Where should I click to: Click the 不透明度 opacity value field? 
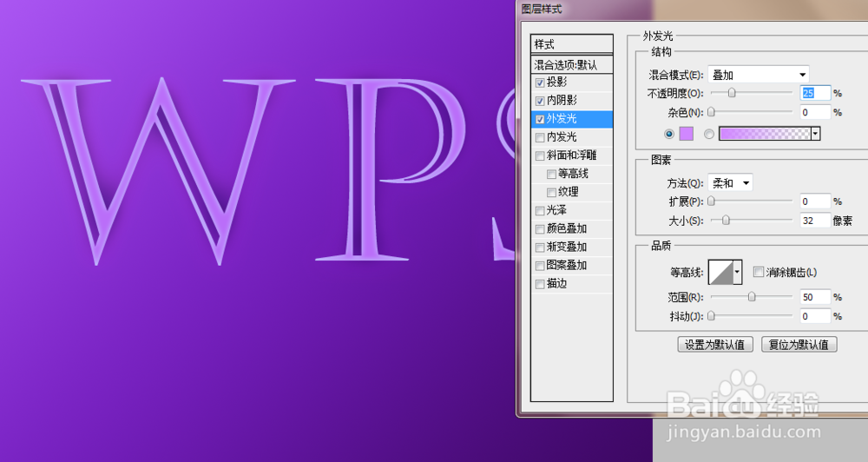pos(815,93)
